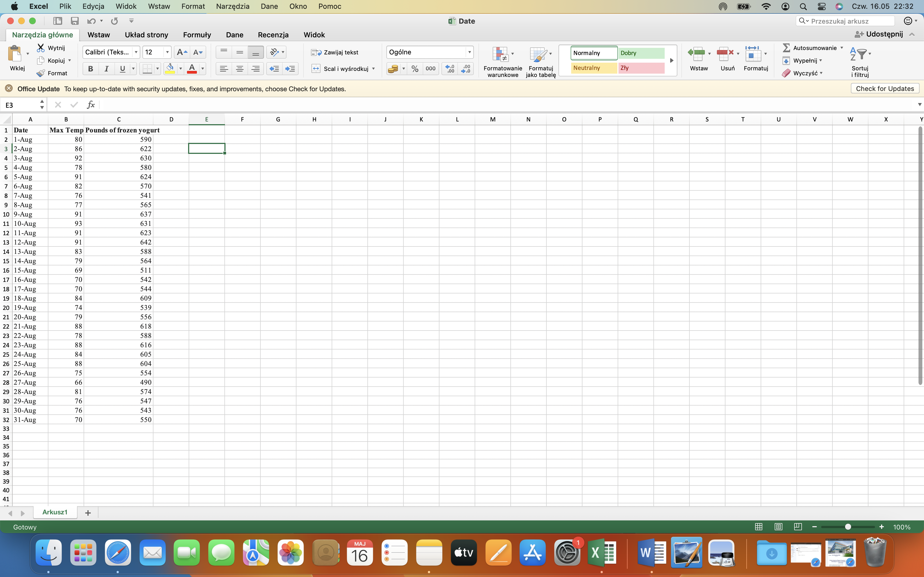The width and height of the screenshot is (924, 577).
Task: Expand the font size dropdown
Action: (167, 52)
